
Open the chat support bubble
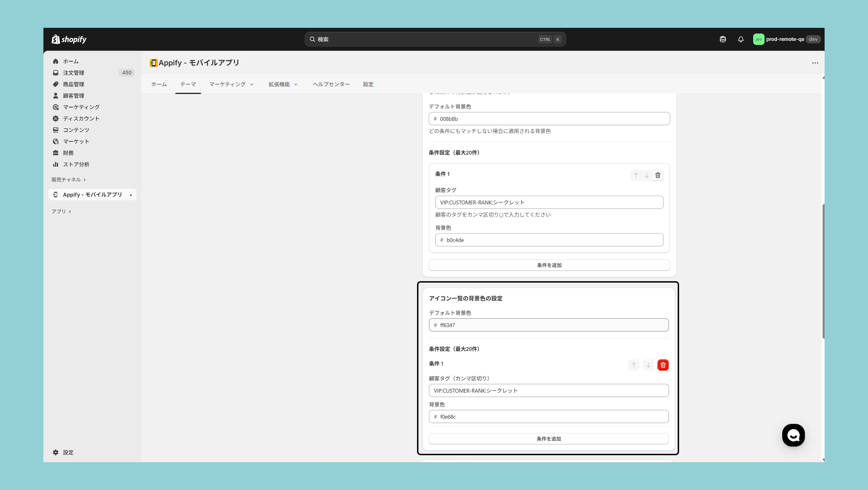[793, 435]
